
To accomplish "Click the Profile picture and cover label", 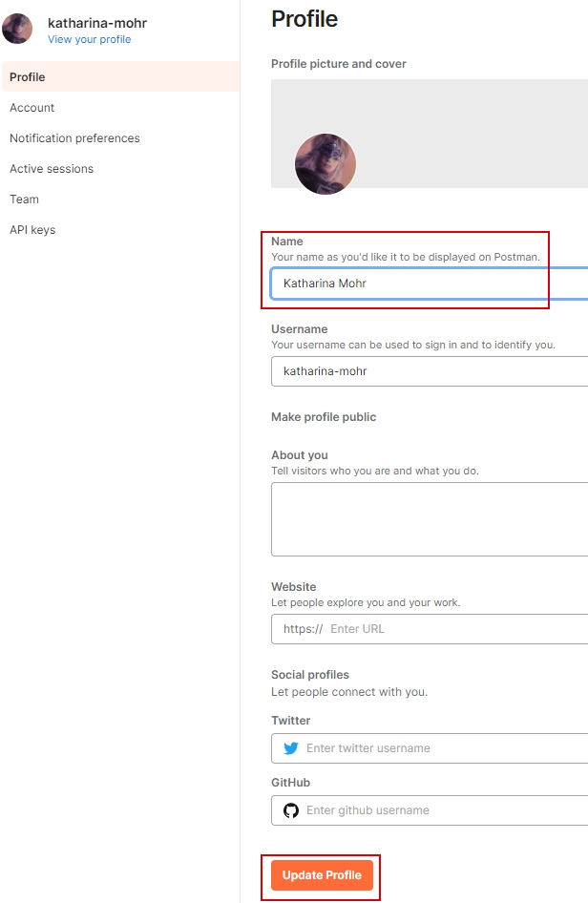I will coord(339,64).
